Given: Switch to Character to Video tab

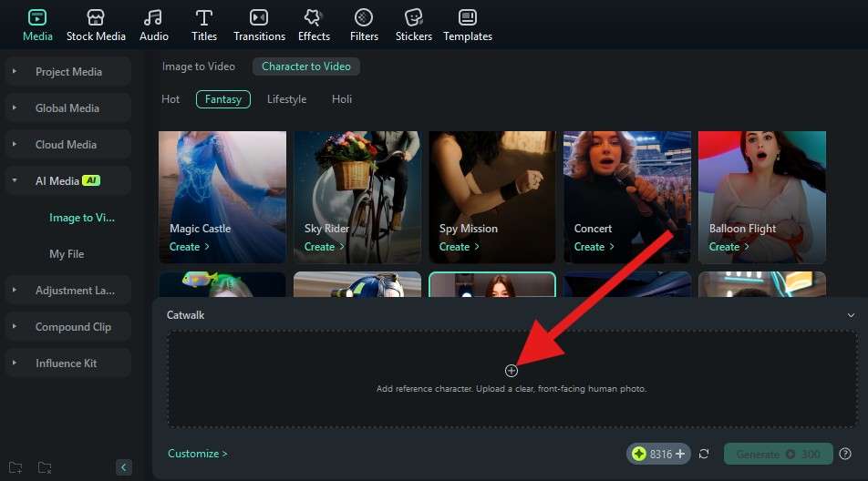Looking at the screenshot, I should coord(306,67).
